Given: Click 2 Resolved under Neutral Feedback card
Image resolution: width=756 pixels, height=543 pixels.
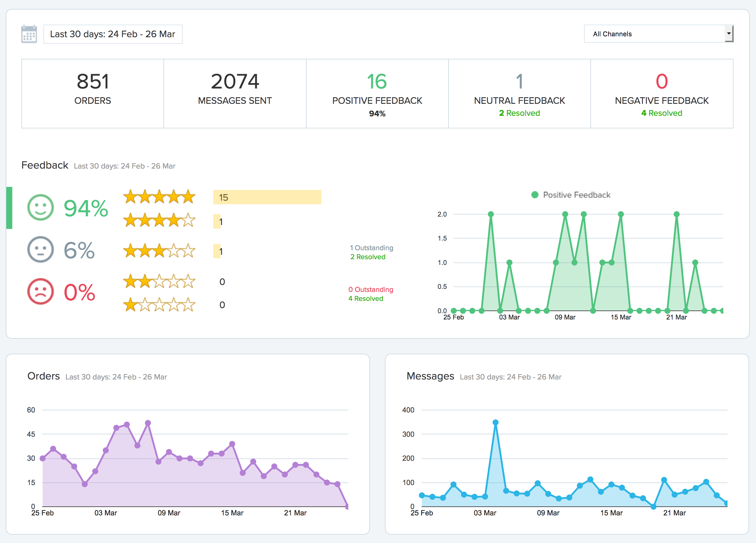Looking at the screenshot, I should (519, 113).
